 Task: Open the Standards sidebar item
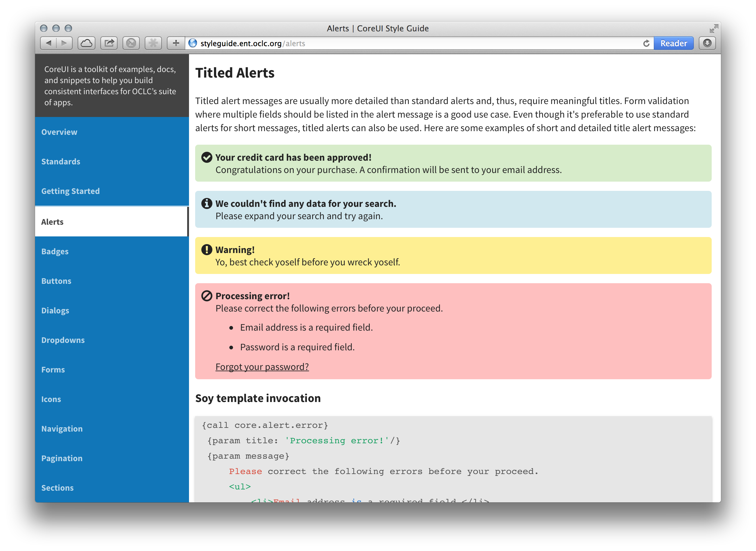112,161
